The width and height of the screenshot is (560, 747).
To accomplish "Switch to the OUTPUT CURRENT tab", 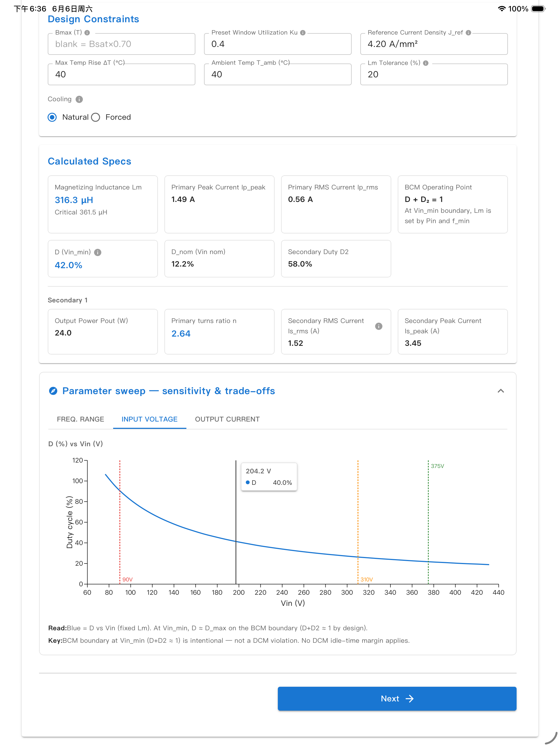I will click(x=227, y=419).
